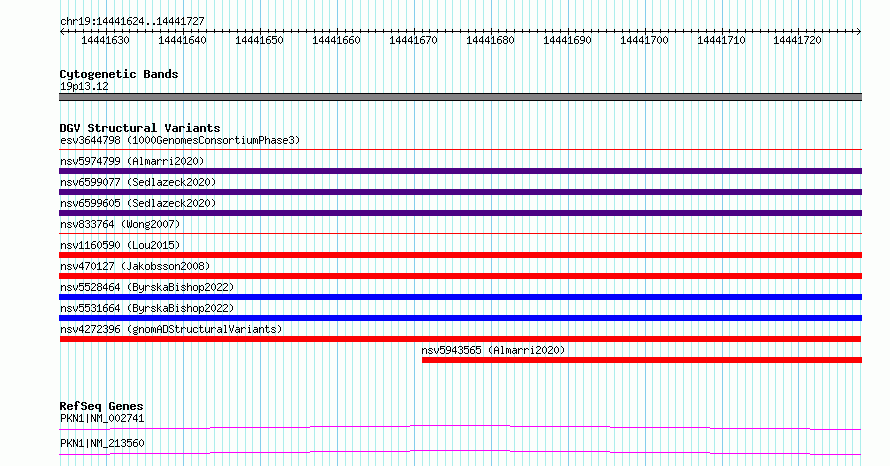
Task: Click the purple nsv6599077 variant bar
Action: 460,192
